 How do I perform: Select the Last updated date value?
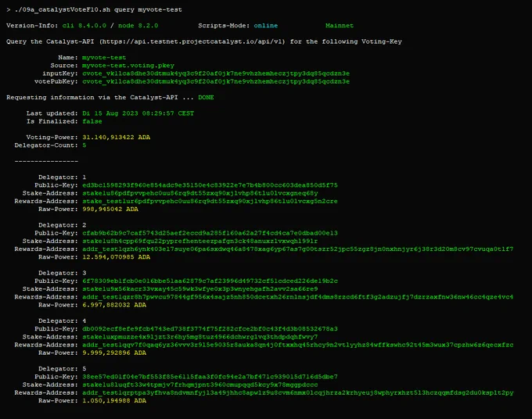[138, 113]
